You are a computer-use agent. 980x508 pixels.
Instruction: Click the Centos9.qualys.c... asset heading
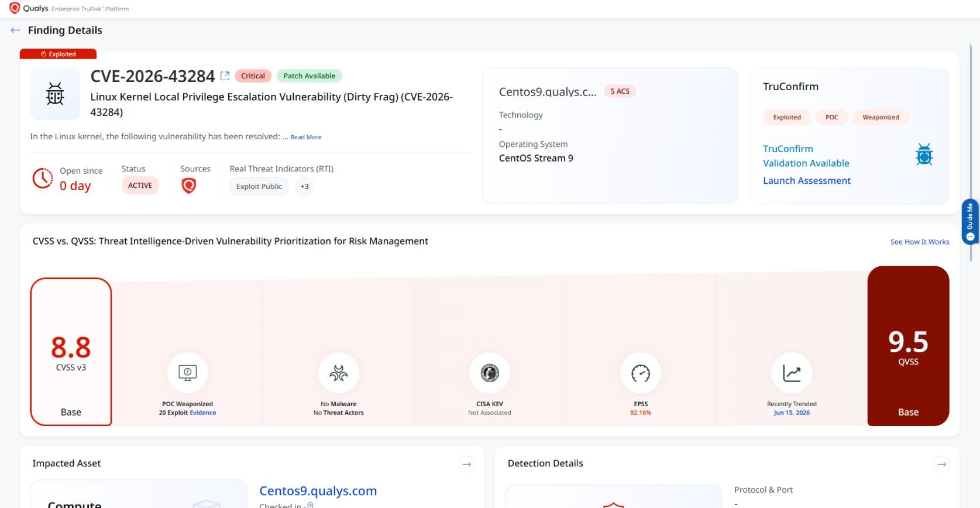click(x=548, y=92)
